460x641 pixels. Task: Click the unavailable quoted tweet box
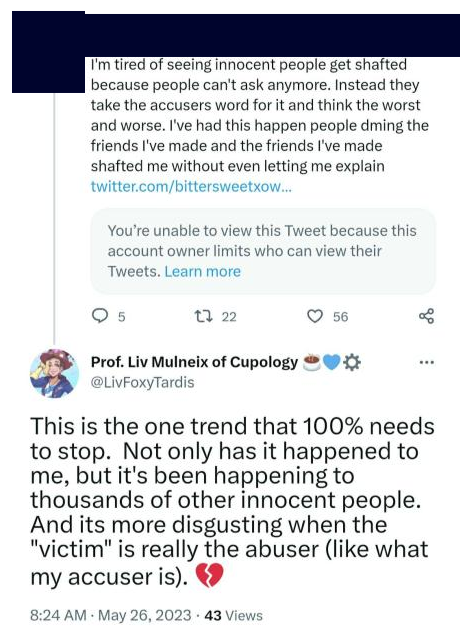263,251
